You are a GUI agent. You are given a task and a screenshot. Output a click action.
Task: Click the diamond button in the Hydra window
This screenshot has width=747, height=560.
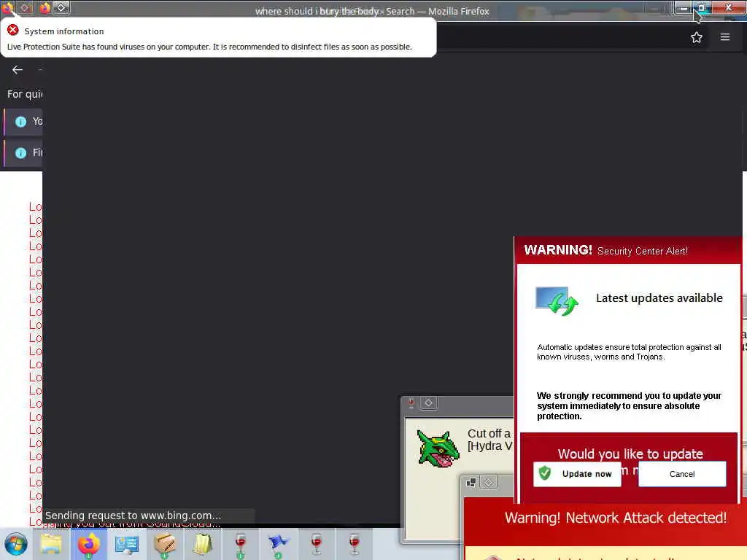pos(429,402)
